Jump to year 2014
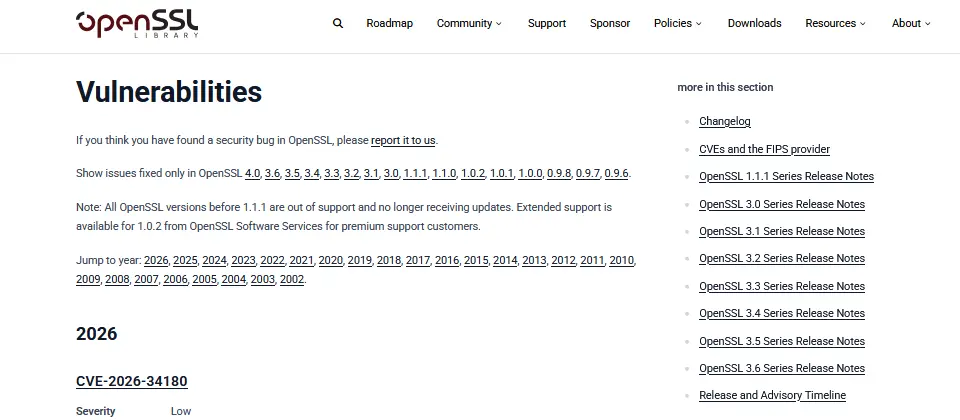 coord(505,261)
